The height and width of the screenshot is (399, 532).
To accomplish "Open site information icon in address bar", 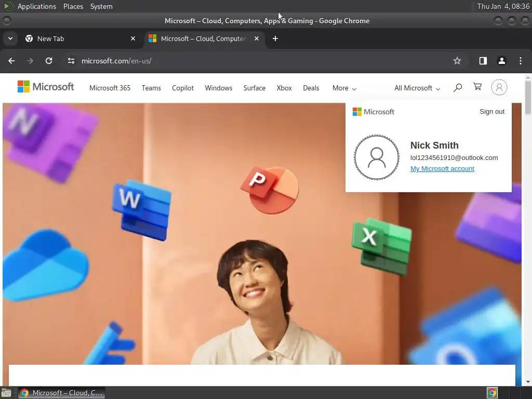I will click(x=71, y=61).
